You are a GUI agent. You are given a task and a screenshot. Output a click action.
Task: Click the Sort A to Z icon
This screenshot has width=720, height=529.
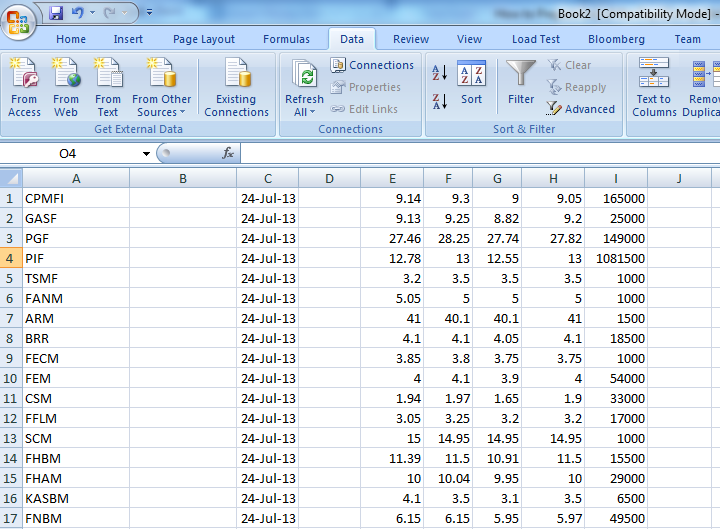pyautogui.click(x=439, y=73)
